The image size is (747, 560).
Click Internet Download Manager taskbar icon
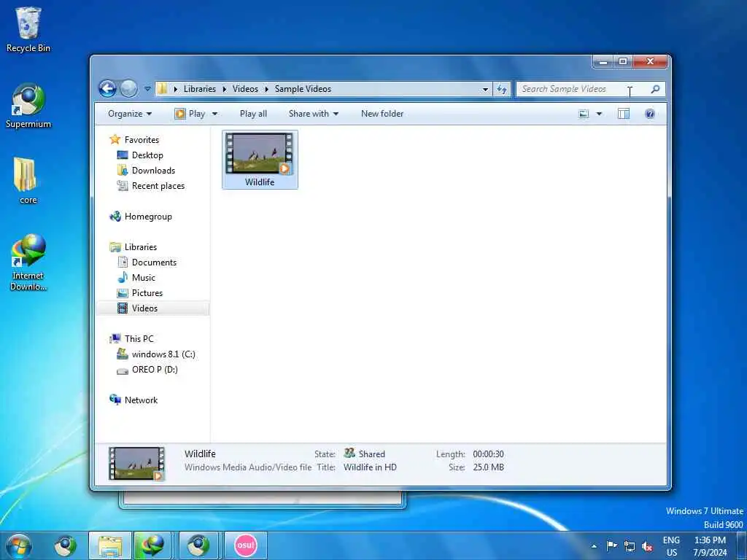[152, 545]
